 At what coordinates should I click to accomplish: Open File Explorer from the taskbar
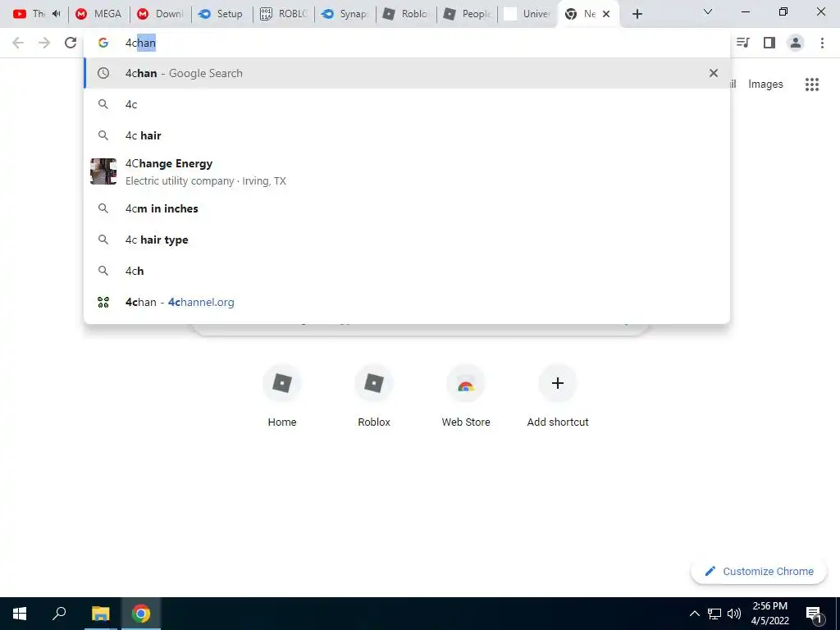[x=100, y=614]
